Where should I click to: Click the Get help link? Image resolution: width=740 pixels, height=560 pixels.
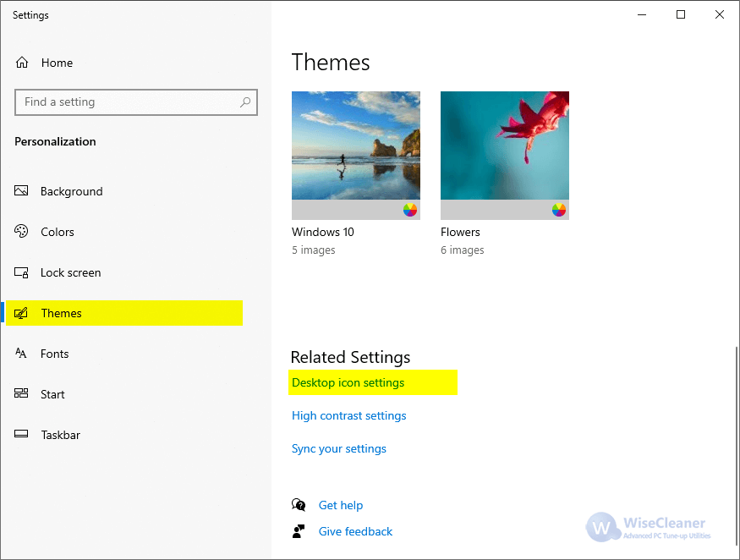pos(341,505)
